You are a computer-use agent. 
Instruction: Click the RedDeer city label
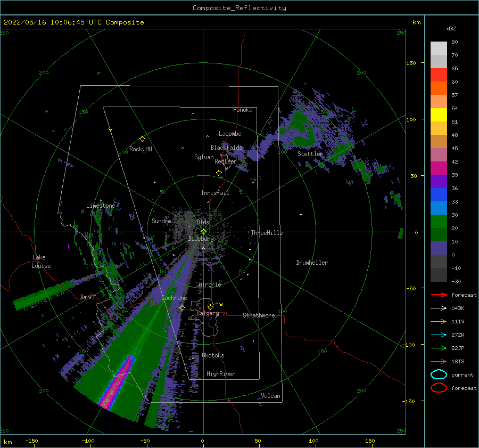(226, 161)
